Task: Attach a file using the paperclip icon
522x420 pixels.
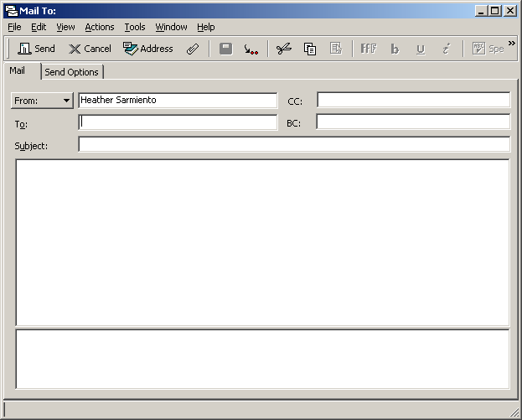Action: 193,49
